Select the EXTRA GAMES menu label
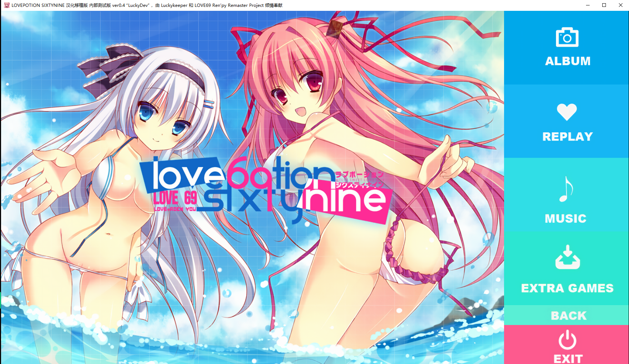Screen dimensions: 629x364 point(567,288)
